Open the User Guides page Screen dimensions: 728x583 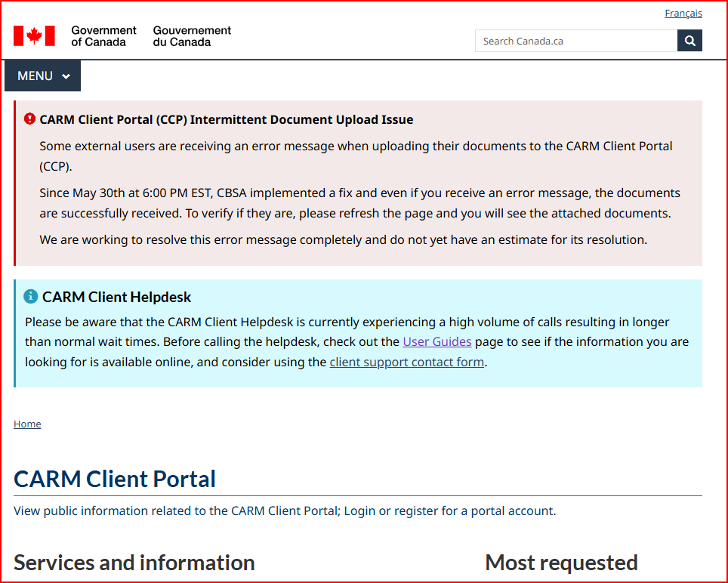click(x=436, y=341)
